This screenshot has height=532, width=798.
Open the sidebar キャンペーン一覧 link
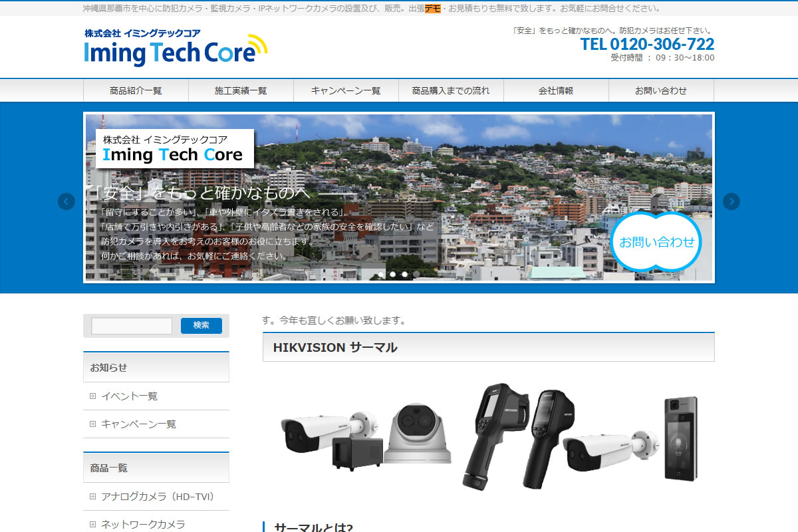coord(138,424)
